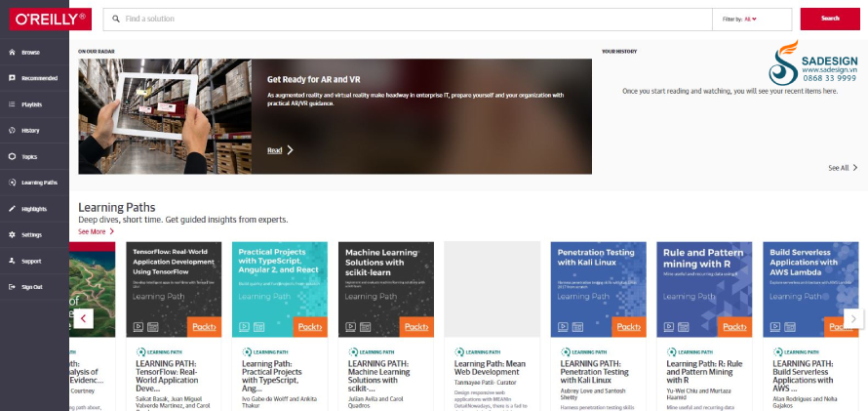Click the Recommended sidebar icon

[12, 78]
